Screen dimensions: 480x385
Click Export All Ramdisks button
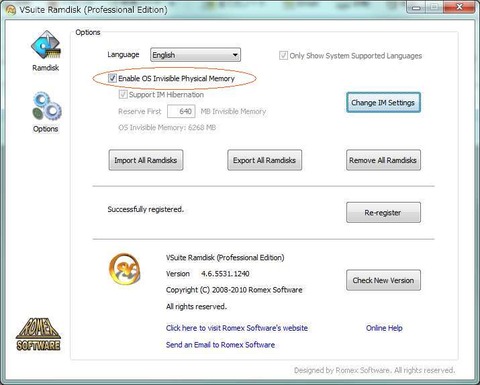tap(264, 160)
